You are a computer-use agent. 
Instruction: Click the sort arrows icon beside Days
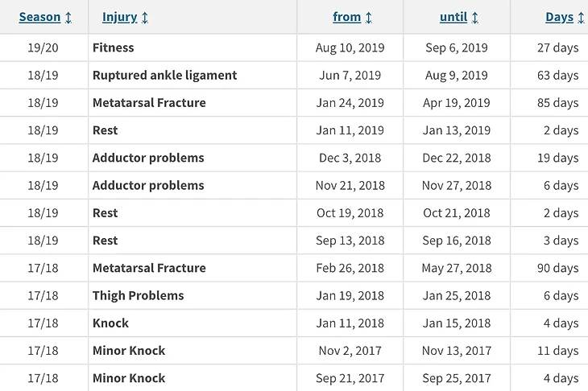tap(581, 17)
